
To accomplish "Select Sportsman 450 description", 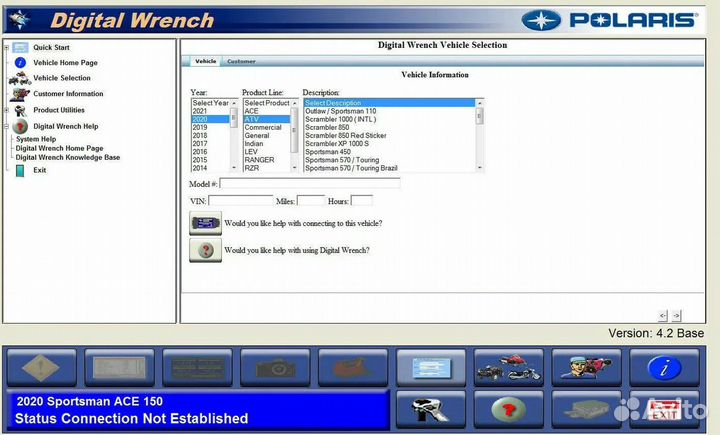I will (x=389, y=152).
